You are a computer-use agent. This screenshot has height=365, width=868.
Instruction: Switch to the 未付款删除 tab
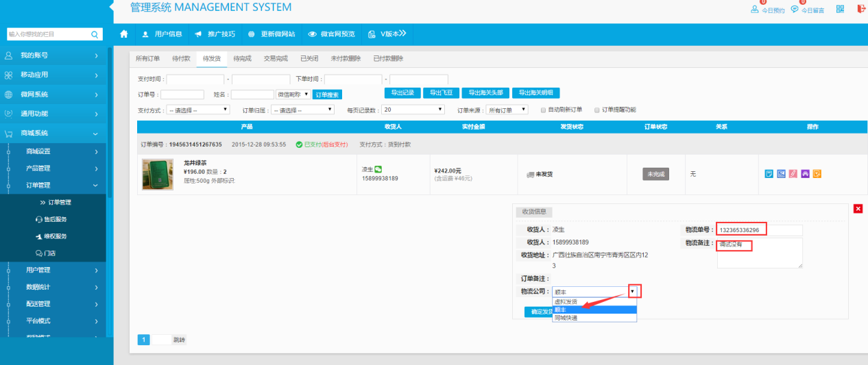click(x=346, y=59)
